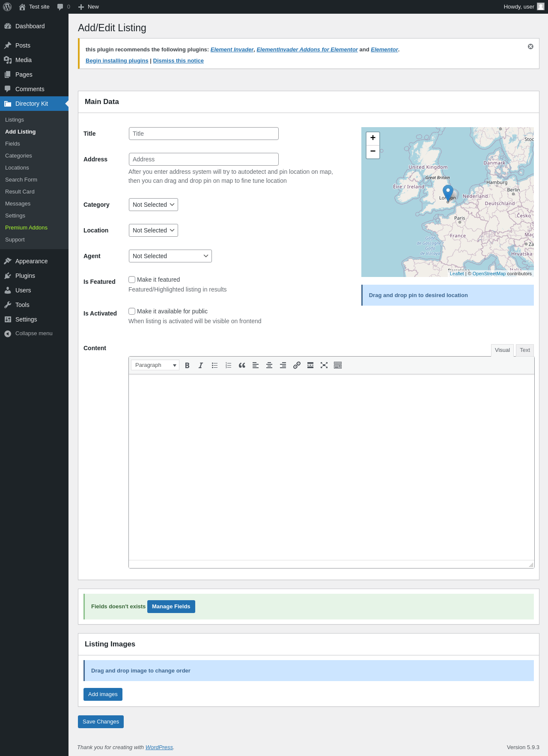Click the Save Changes button
Image resolution: width=548 pixels, height=756 pixels.
(101, 722)
